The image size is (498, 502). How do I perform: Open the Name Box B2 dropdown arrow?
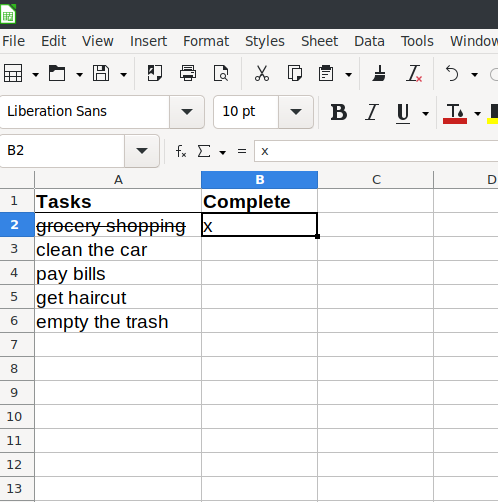142,151
